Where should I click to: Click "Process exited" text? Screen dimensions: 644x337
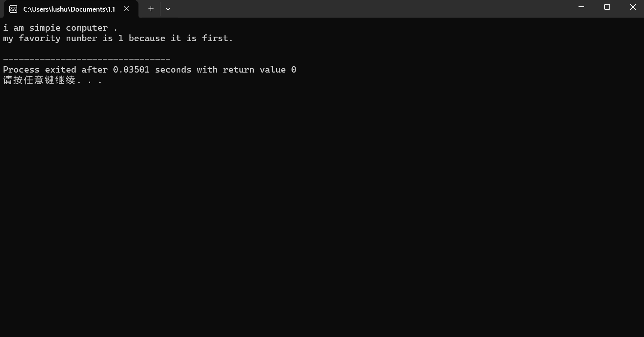[40, 70]
